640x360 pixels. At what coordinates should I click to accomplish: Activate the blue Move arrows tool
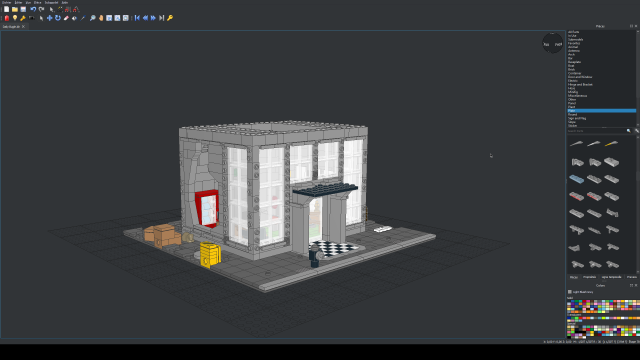pyautogui.click(x=49, y=18)
